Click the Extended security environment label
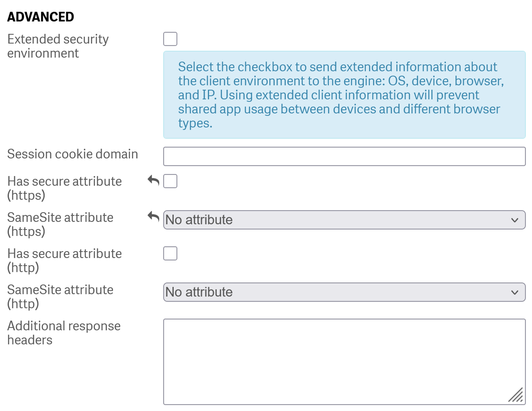 [58, 46]
